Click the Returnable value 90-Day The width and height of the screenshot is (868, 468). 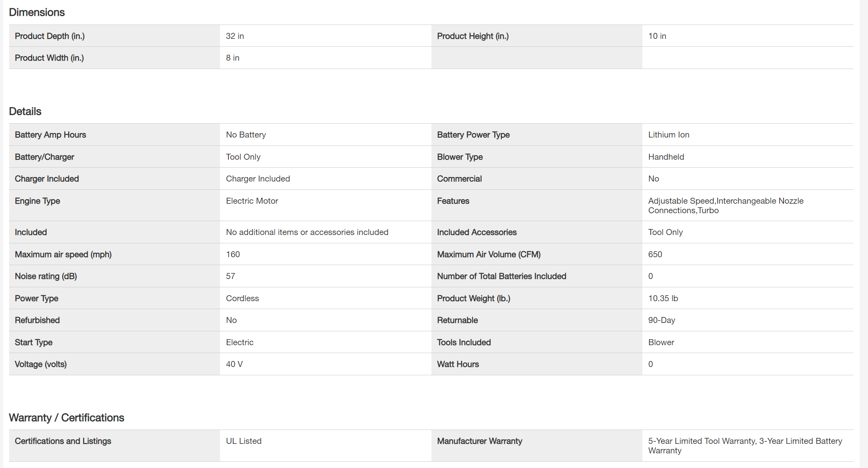pos(661,320)
